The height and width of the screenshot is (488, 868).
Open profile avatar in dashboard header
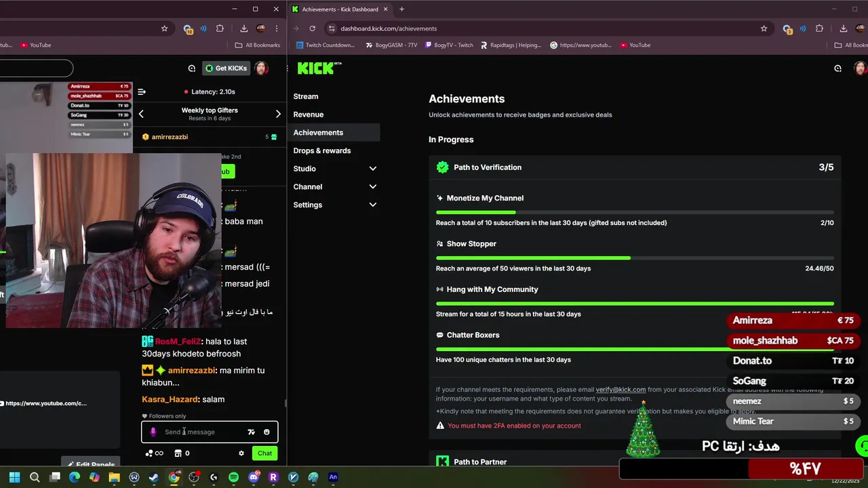[x=860, y=68]
